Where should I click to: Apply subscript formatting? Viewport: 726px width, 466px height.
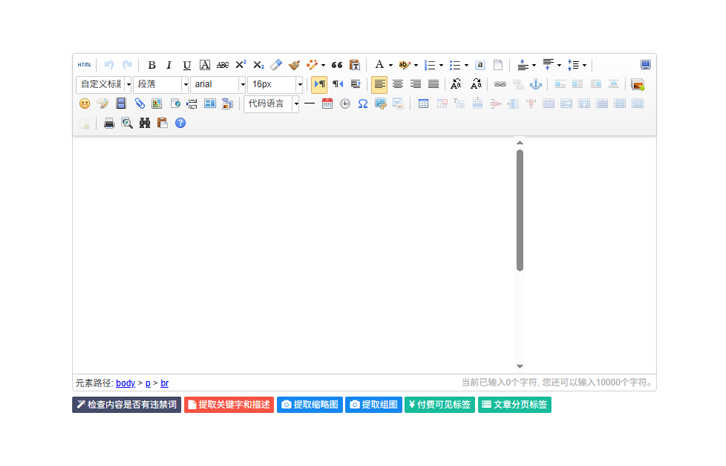pos(258,65)
